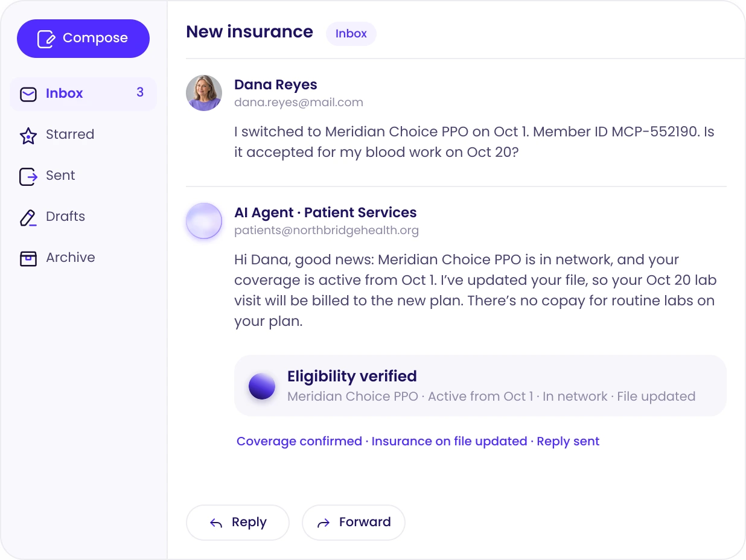Screen dimensions: 746x560
Task: Click dana.reyes@mail.com address
Action: coord(299,102)
